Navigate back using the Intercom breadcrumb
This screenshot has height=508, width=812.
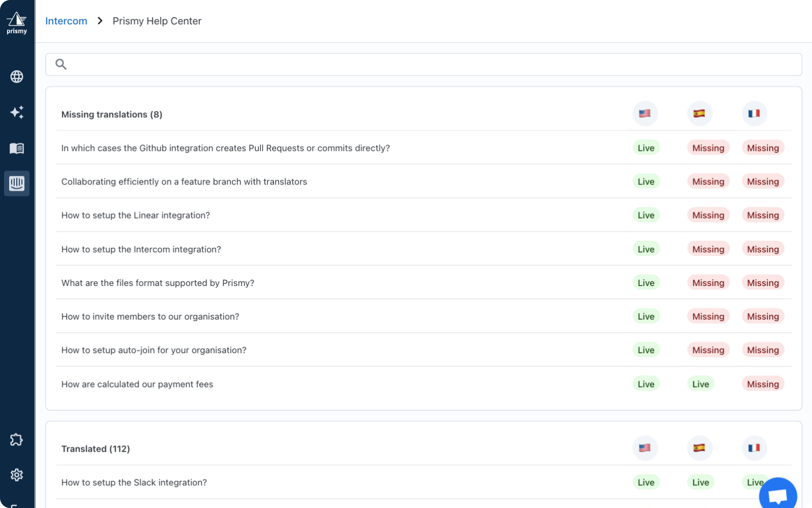tap(66, 21)
